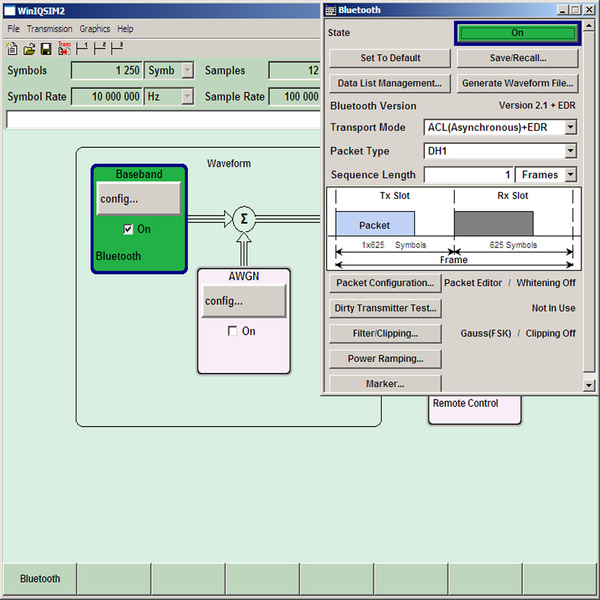Click the Bluetooth panel scrollbar thumb
The width and height of the screenshot is (600, 600).
point(589,202)
